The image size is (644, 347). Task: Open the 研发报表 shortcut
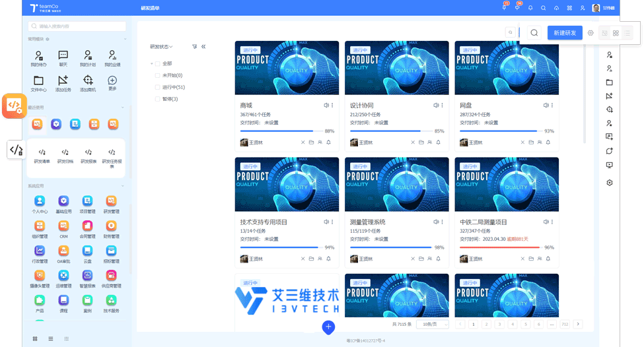[89, 156]
